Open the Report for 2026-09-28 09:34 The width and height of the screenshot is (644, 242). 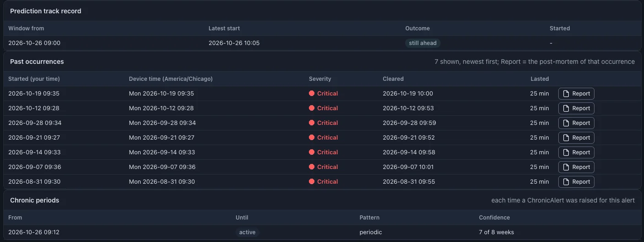[576, 123]
